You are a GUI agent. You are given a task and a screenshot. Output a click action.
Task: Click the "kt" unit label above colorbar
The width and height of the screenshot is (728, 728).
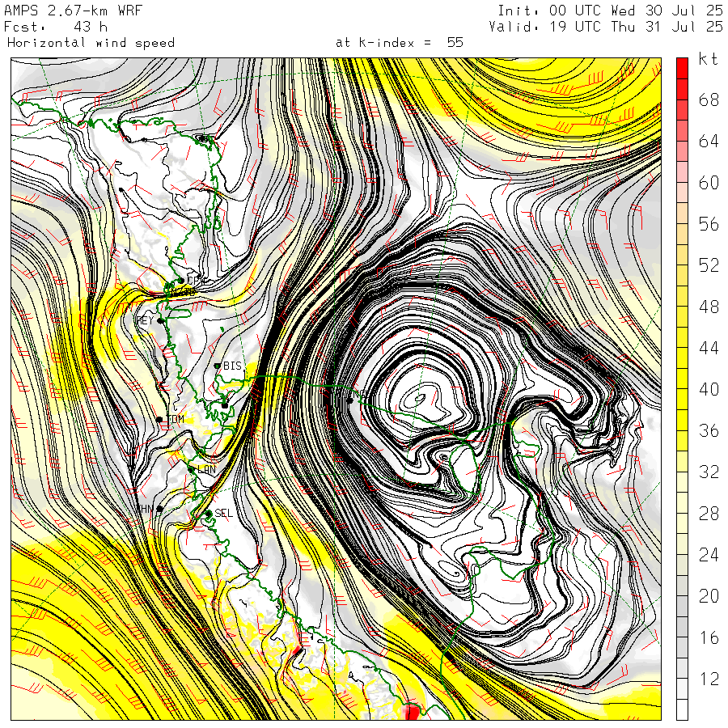pos(709,59)
